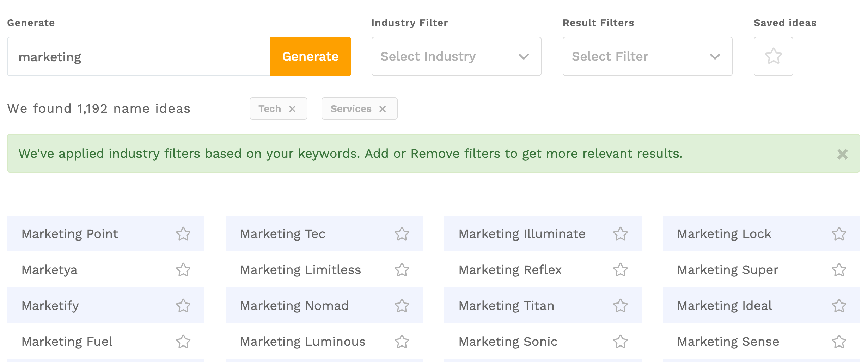Select the Marketing Limitless name

(301, 270)
